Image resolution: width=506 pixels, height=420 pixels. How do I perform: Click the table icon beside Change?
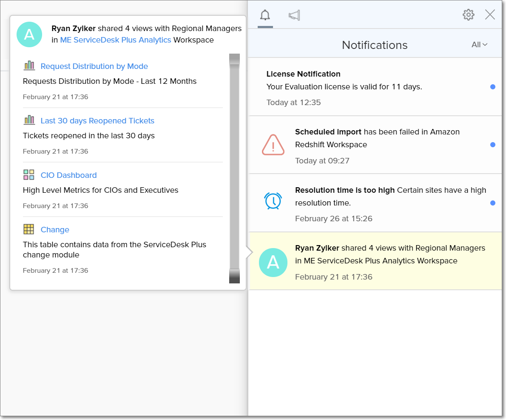pos(29,229)
